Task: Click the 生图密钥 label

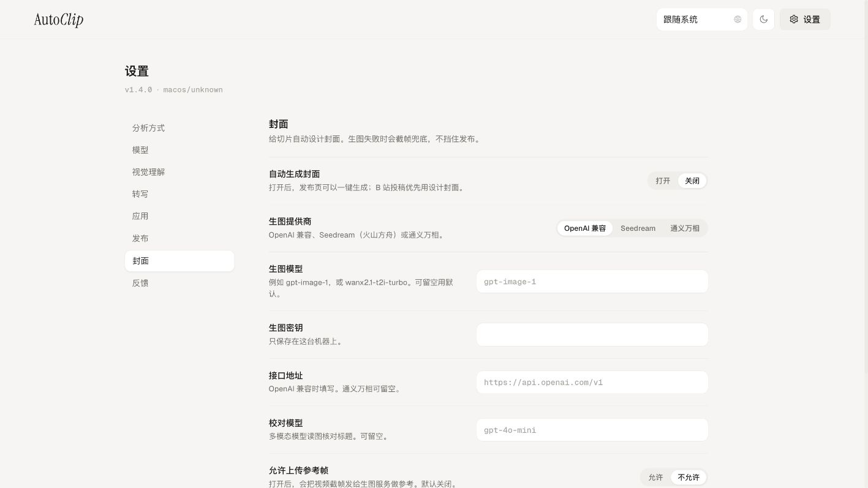Action: [286, 328]
